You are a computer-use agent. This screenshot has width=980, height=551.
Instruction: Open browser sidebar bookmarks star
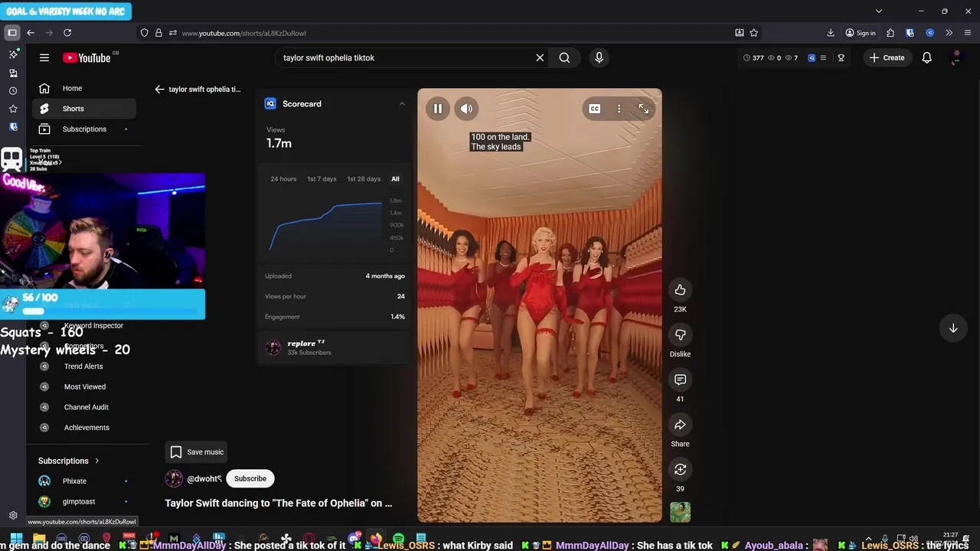(x=13, y=109)
